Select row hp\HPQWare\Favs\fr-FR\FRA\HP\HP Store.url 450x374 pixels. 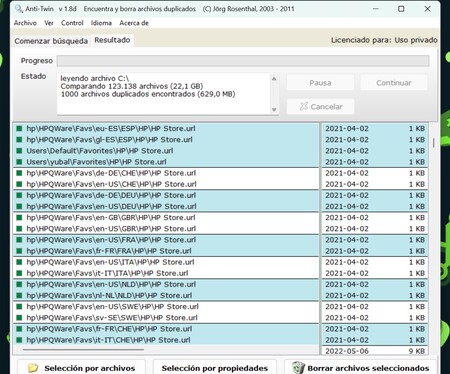point(166,251)
